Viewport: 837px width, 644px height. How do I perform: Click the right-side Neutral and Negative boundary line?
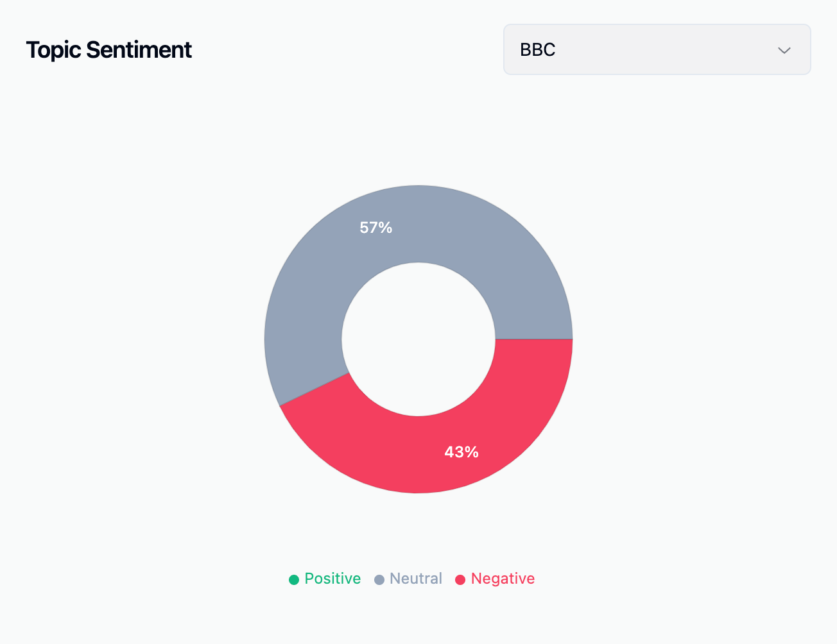pyautogui.click(x=534, y=339)
